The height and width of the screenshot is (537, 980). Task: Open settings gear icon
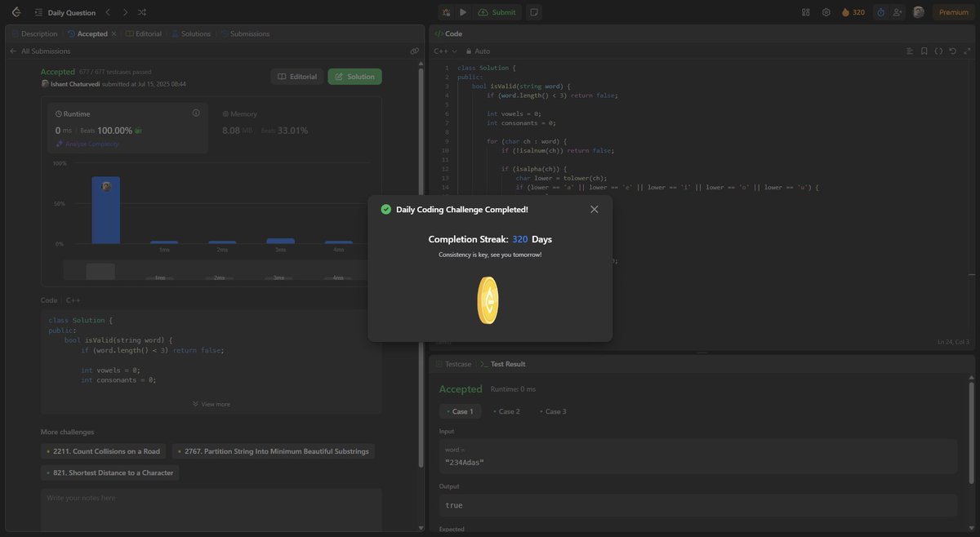point(826,12)
